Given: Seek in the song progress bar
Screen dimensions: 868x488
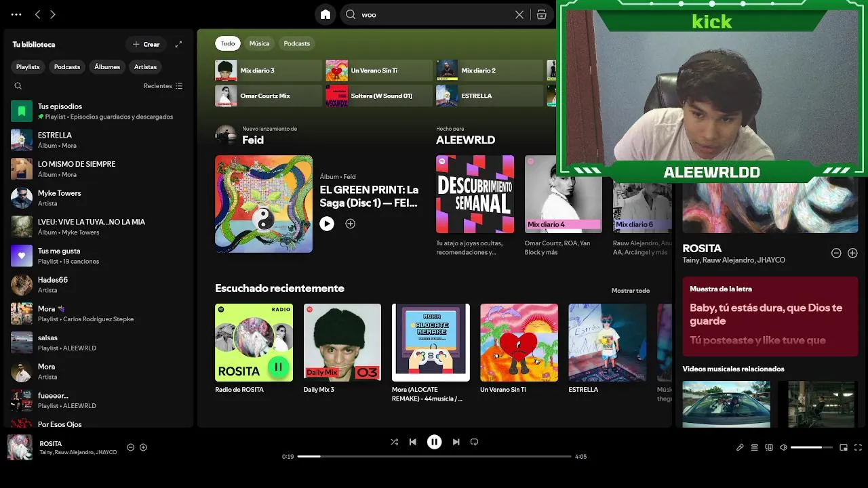Looking at the screenshot, I should click(435, 457).
